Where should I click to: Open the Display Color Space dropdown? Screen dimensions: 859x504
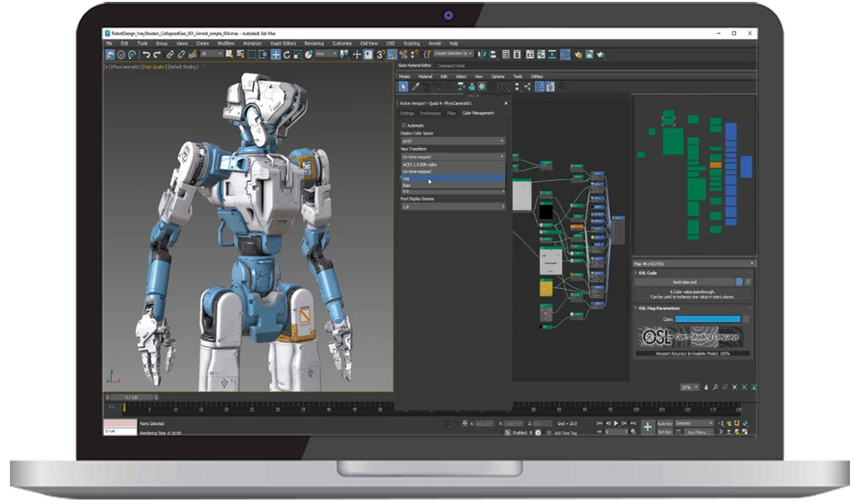pos(453,141)
